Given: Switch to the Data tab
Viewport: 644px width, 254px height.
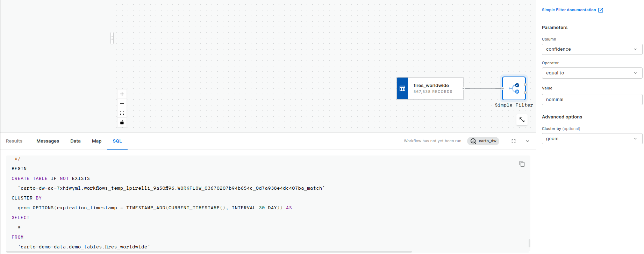Looking at the screenshot, I should coord(75,141).
